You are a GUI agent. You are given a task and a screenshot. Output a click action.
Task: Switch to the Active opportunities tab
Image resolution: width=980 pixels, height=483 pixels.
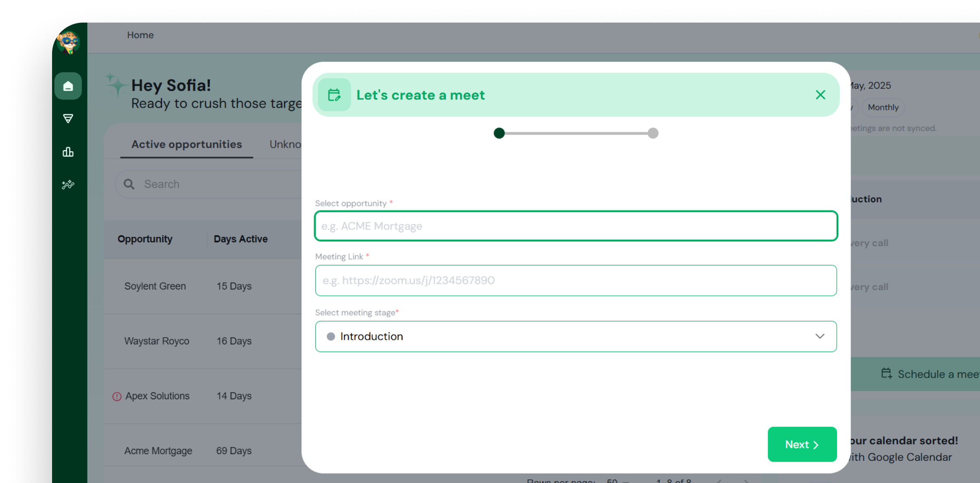187,144
